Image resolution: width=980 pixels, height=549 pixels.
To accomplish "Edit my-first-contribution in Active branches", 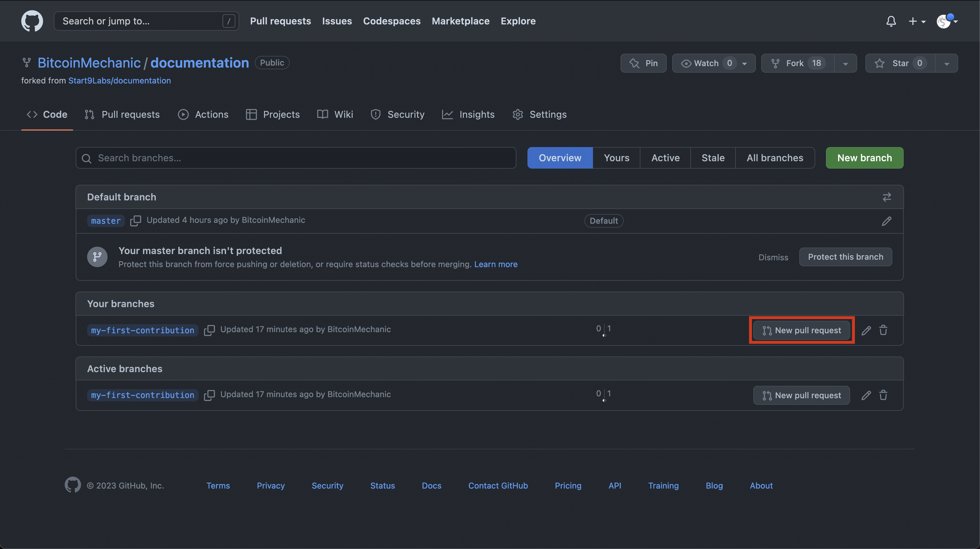I will (866, 395).
